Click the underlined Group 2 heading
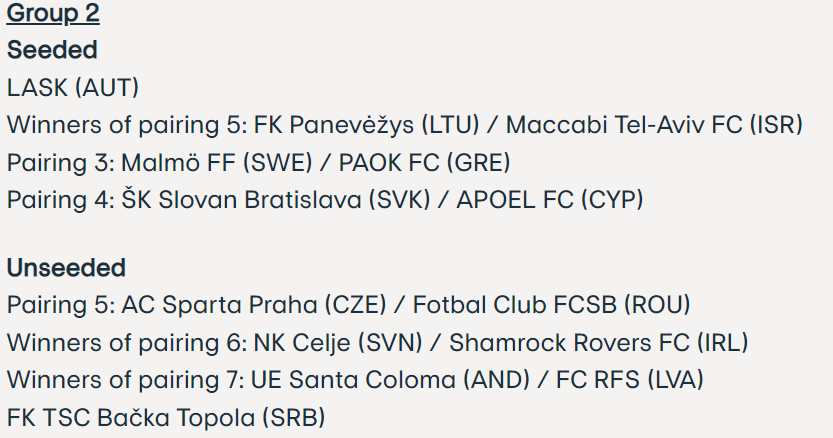Viewport: 833px width, 438px height. point(53,13)
